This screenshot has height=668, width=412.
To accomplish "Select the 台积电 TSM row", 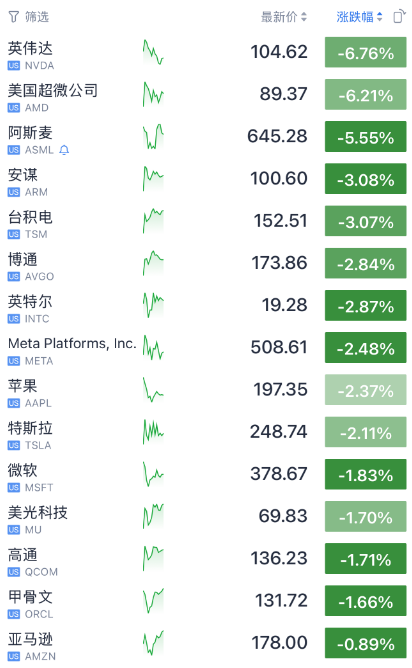I will coord(206,221).
